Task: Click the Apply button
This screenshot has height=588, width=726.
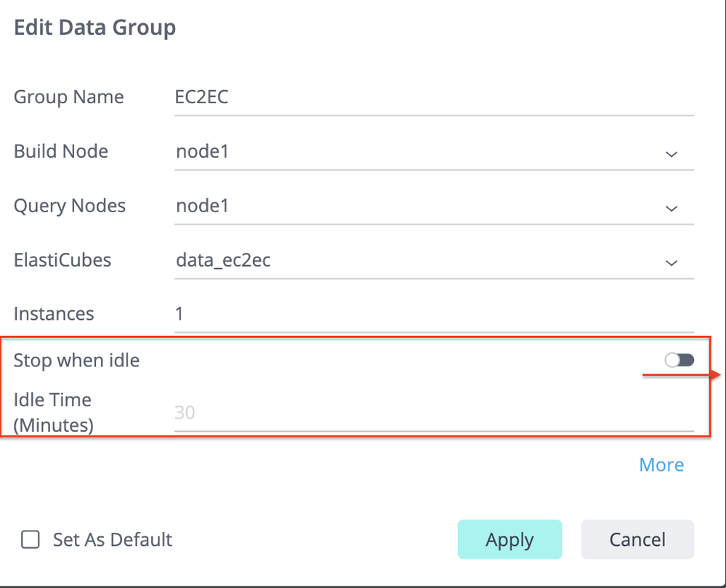Action: click(x=509, y=539)
